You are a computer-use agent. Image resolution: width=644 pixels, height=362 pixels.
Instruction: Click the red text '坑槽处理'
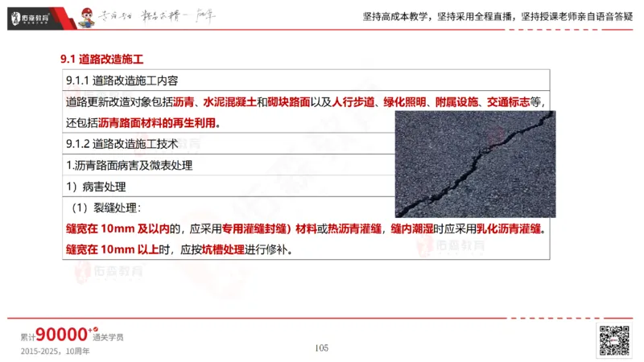tap(223, 249)
